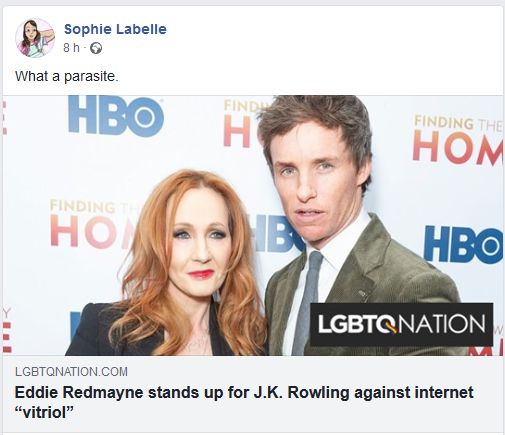The height and width of the screenshot is (435, 505).
Task: Open the Eddie Redmayne article headline
Action: [x=244, y=402]
